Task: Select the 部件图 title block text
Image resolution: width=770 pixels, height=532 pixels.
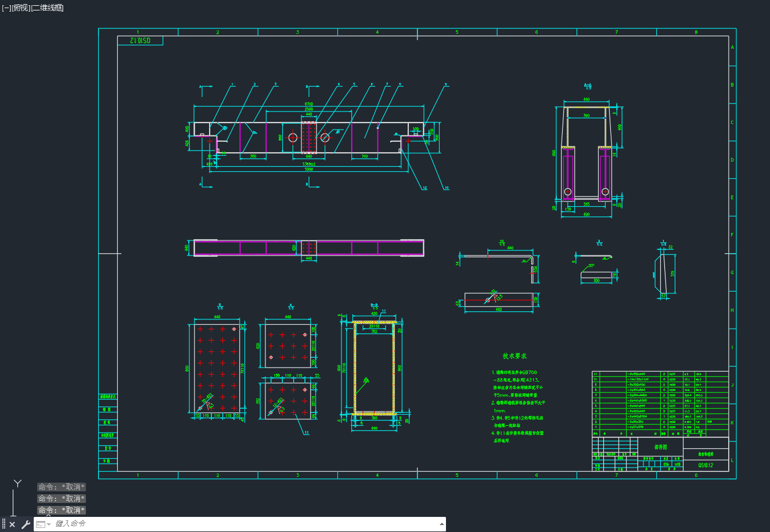Action: coord(661,447)
